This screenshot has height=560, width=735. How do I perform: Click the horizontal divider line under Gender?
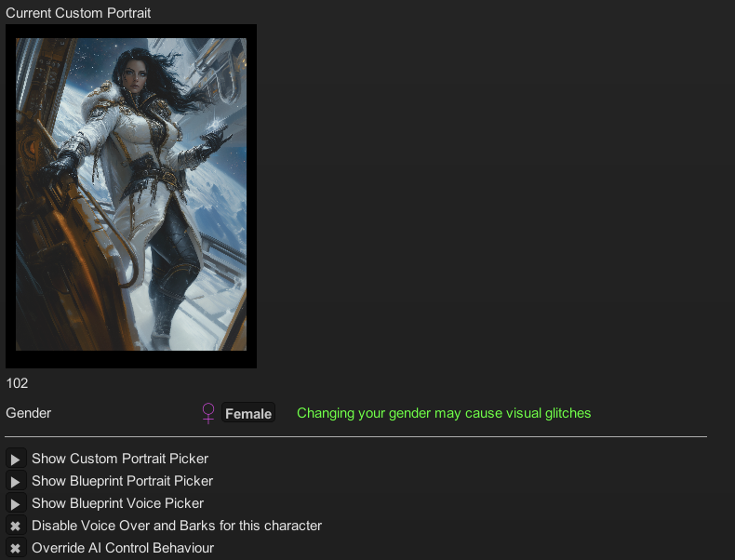(355, 437)
